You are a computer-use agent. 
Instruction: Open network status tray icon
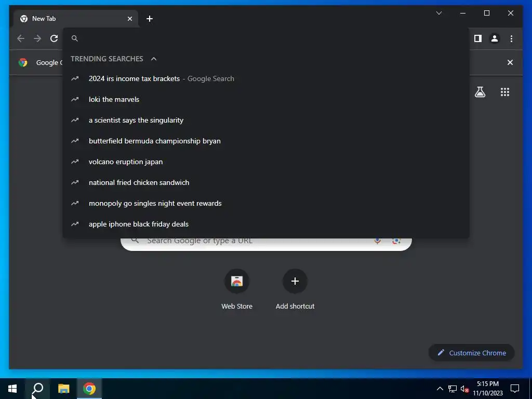453,389
